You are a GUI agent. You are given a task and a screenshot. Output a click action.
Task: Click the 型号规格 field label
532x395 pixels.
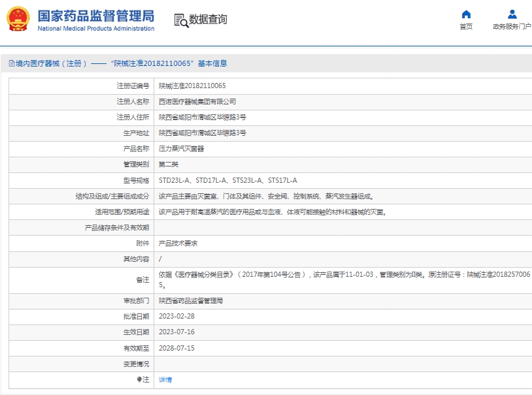136,180
